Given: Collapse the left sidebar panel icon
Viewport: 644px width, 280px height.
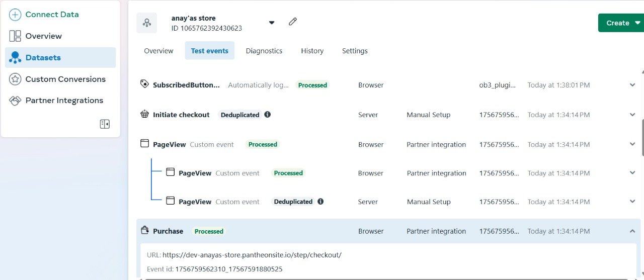Looking at the screenshot, I should tap(105, 124).
